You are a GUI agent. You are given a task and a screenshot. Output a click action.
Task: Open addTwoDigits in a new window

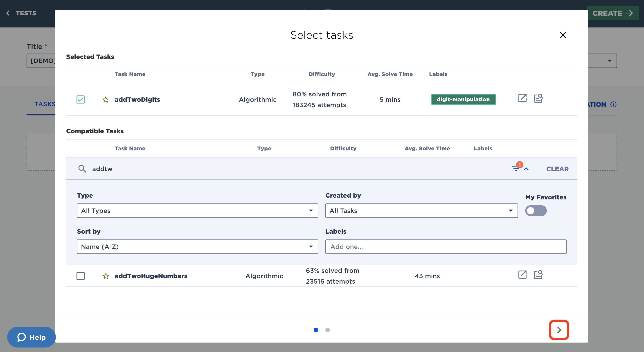522,98
